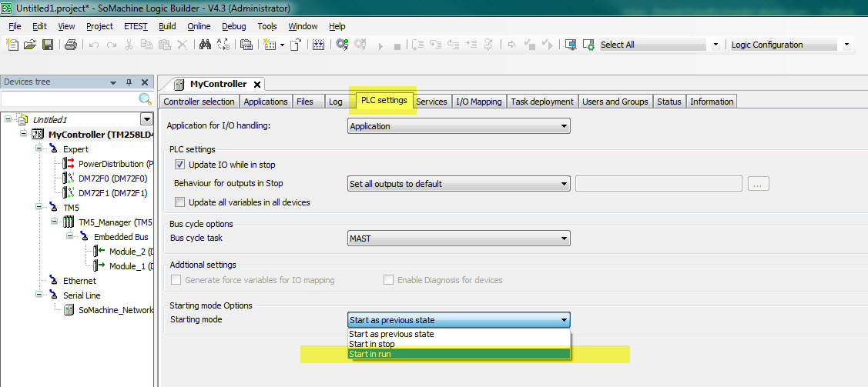868x387 pixels.
Task: Click the Start play triangle icon
Action: [x=380, y=46]
